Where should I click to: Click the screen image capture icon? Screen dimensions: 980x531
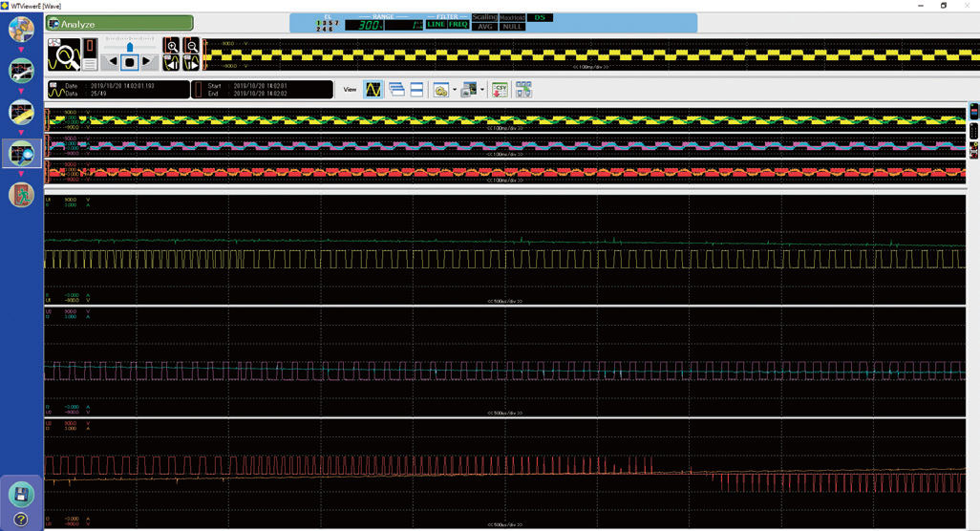click(x=469, y=90)
